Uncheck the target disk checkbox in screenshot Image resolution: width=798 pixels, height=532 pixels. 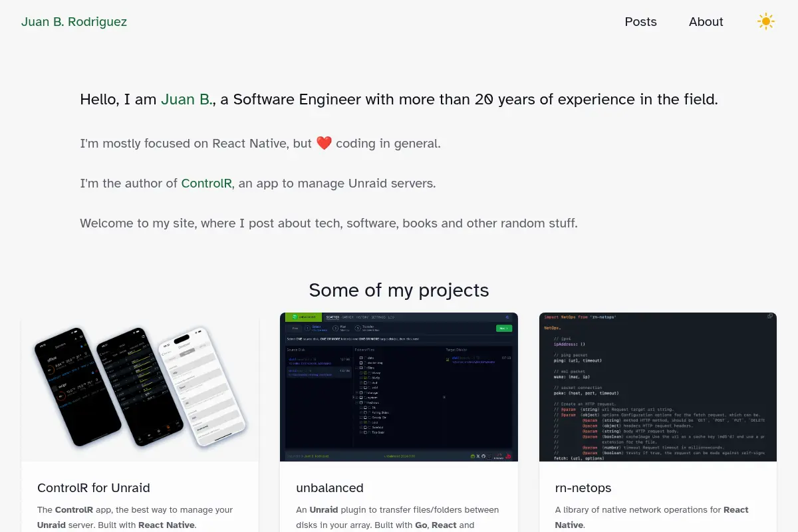(448, 360)
